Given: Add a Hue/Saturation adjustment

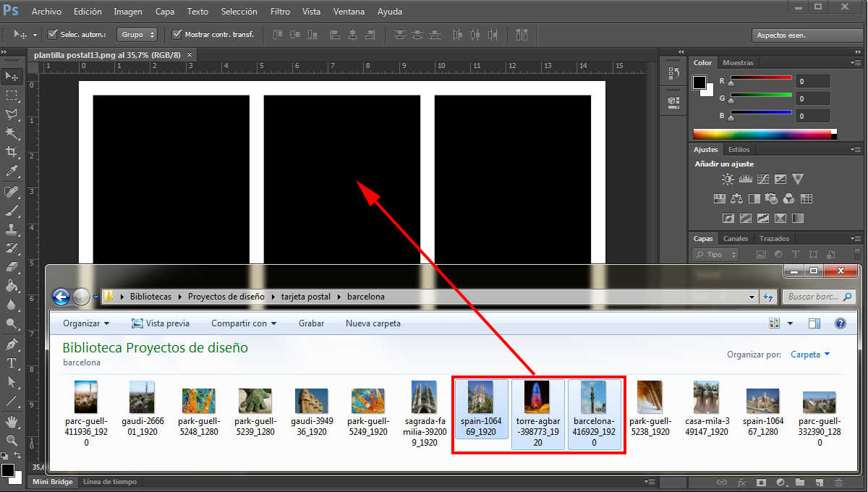Looking at the screenshot, I should (720, 198).
